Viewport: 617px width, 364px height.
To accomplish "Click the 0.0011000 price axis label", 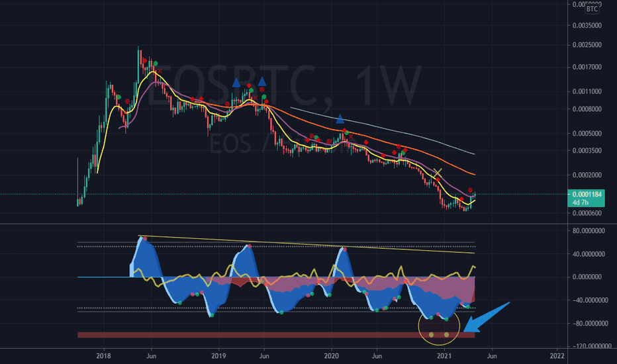I will (587, 92).
